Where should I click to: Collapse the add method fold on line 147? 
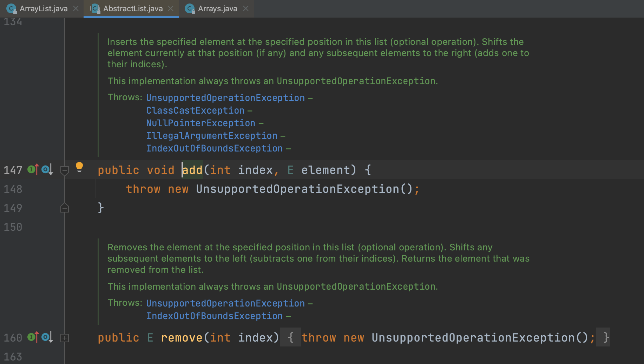point(65,170)
